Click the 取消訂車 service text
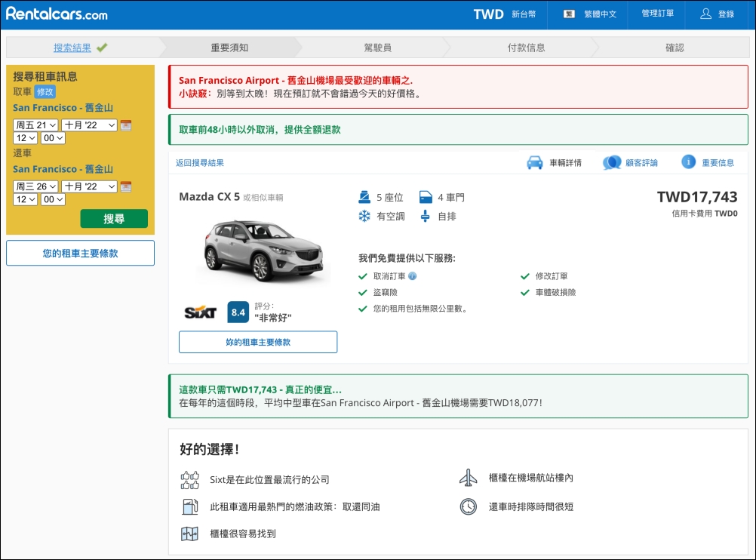756x560 pixels. pos(389,276)
